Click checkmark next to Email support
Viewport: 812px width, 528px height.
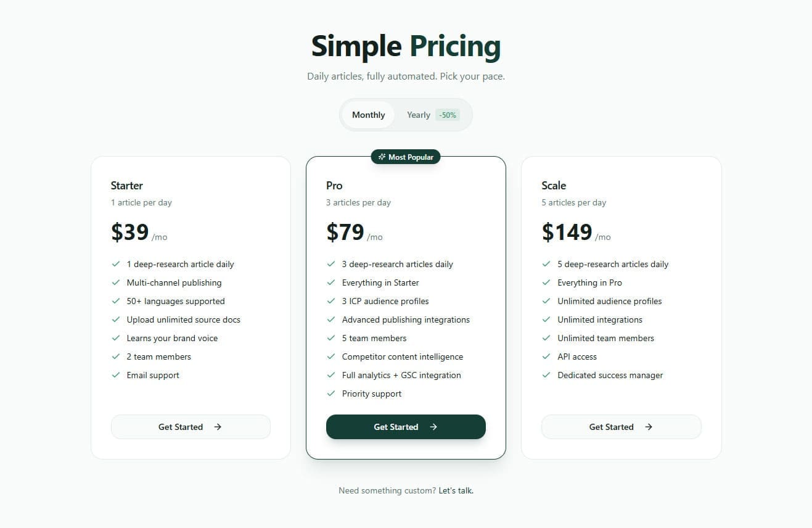click(x=115, y=375)
